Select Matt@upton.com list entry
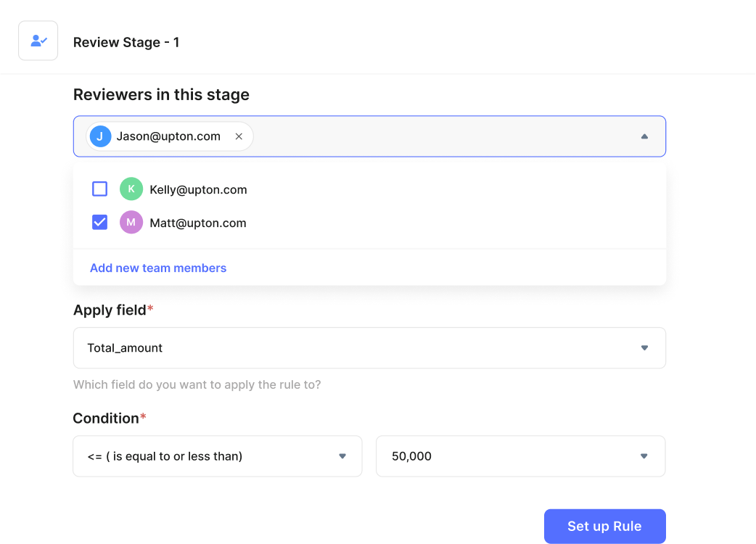Screen dimensions: 756x544 (198, 223)
